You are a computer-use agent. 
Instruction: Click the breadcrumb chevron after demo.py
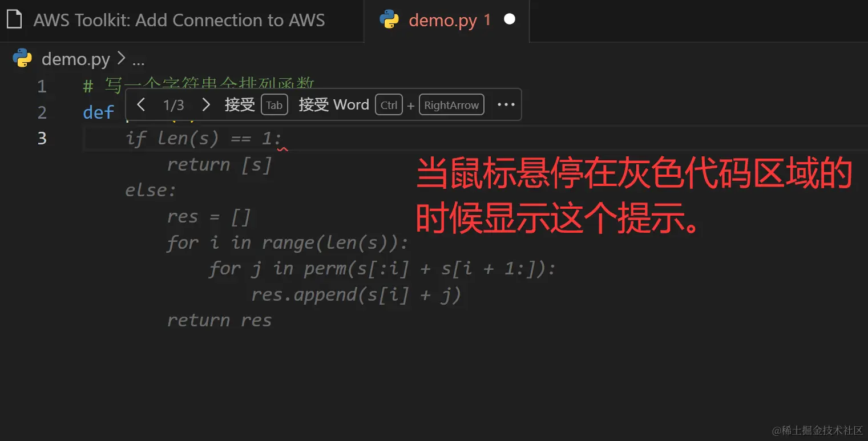(x=121, y=59)
